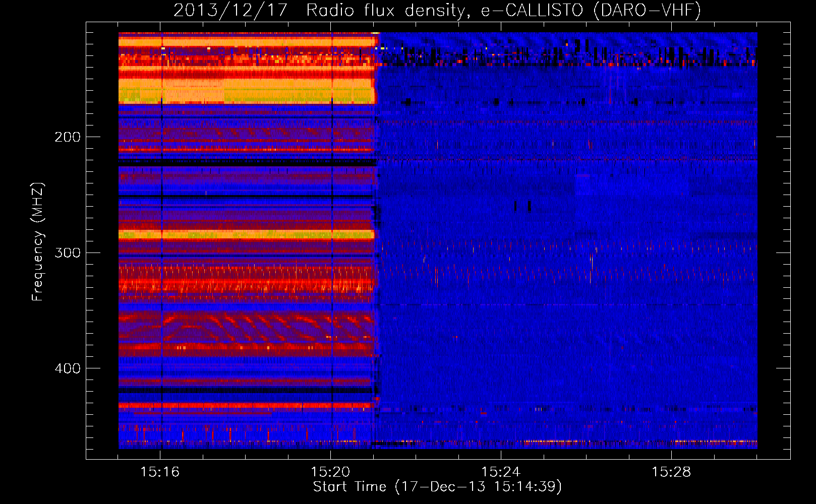The height and width of the screenshot is (504, 816).
Task: Click the 15:24 time tick label
Action: 501,472
